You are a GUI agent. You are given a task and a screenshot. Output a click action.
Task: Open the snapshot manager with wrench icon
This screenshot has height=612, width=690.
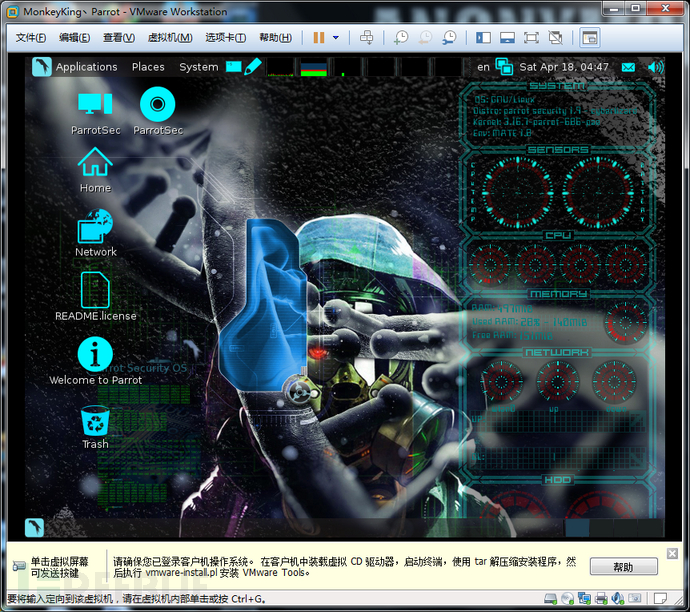(449, 38)
